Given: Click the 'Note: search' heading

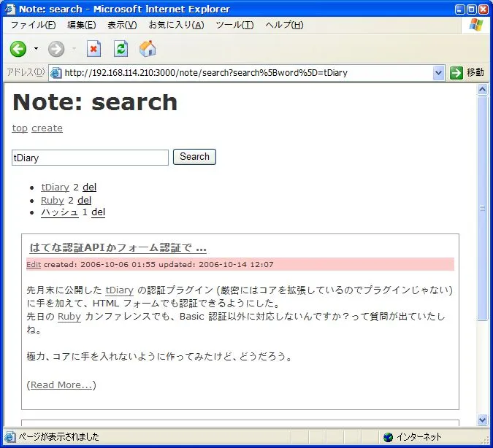Looking at the screenshot, I should pyautogui.click(x=95, y=102).
